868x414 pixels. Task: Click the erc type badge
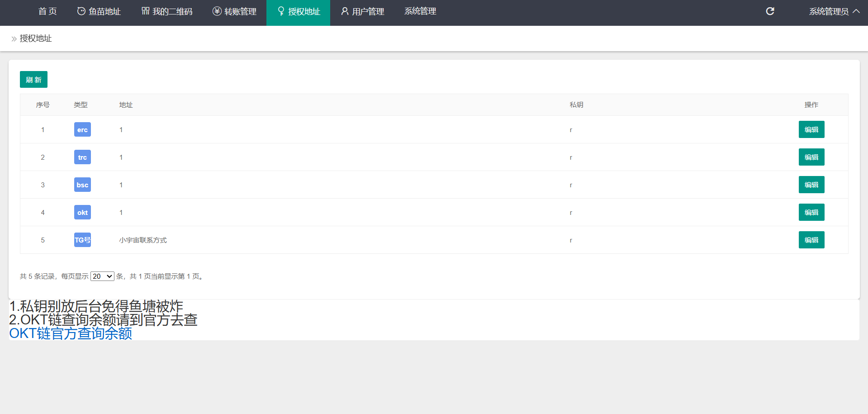[82, 130]
